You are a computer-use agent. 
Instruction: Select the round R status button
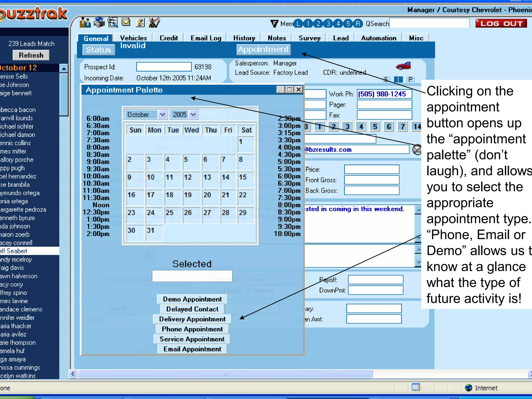pyautogui.click(x=358, y=24)
